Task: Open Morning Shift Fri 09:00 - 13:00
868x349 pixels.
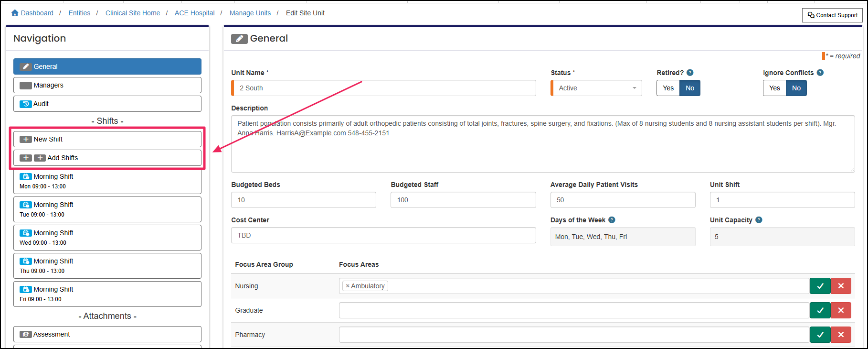Action: coord(107,294)
